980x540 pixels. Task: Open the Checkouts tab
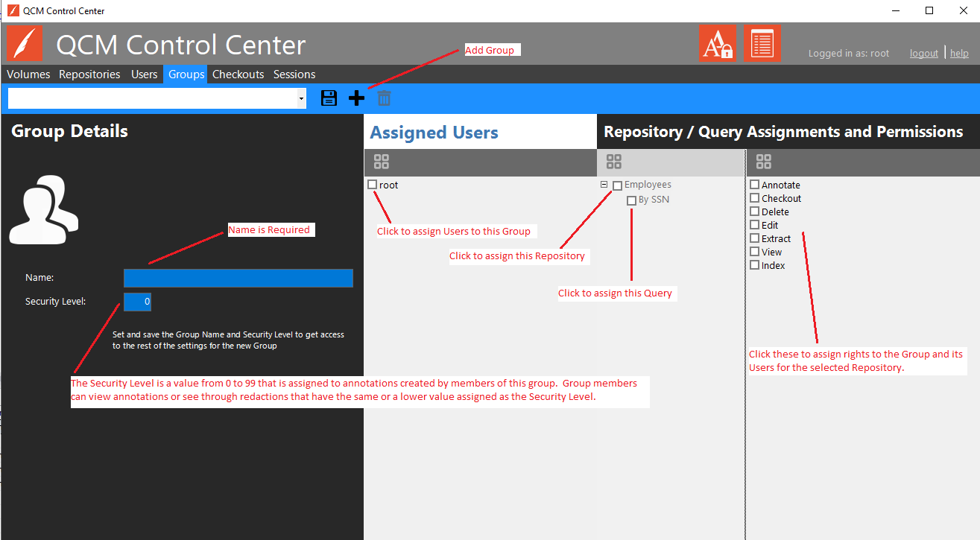pos(238,74)
